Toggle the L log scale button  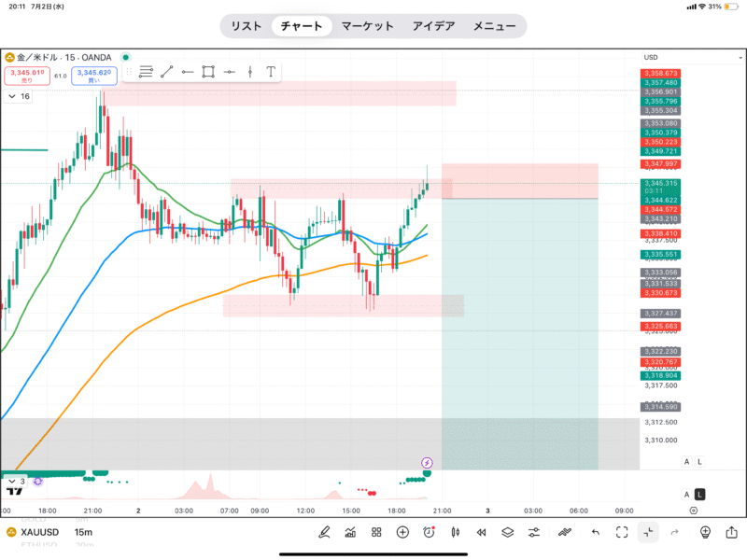click(699, 462)
